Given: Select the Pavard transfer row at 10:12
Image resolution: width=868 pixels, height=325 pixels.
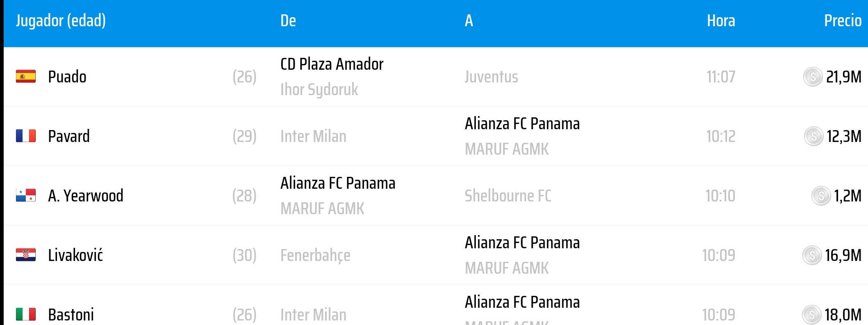Looking at the screenshot, I should tap(436, 136).
